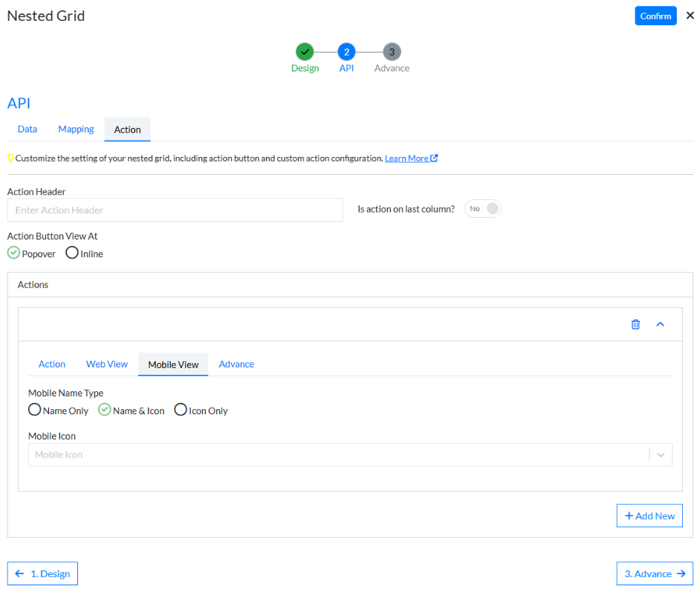Click the Design step checkmark circle

pyautogui.click(x=305, y=52)
